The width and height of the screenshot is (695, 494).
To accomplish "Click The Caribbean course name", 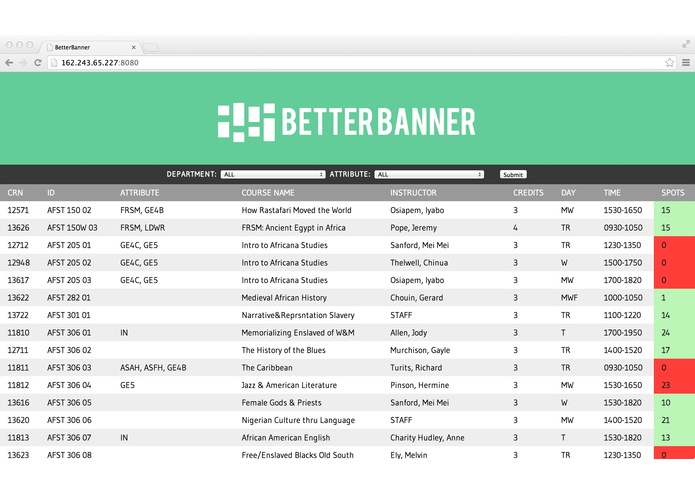I will point(266,368).
